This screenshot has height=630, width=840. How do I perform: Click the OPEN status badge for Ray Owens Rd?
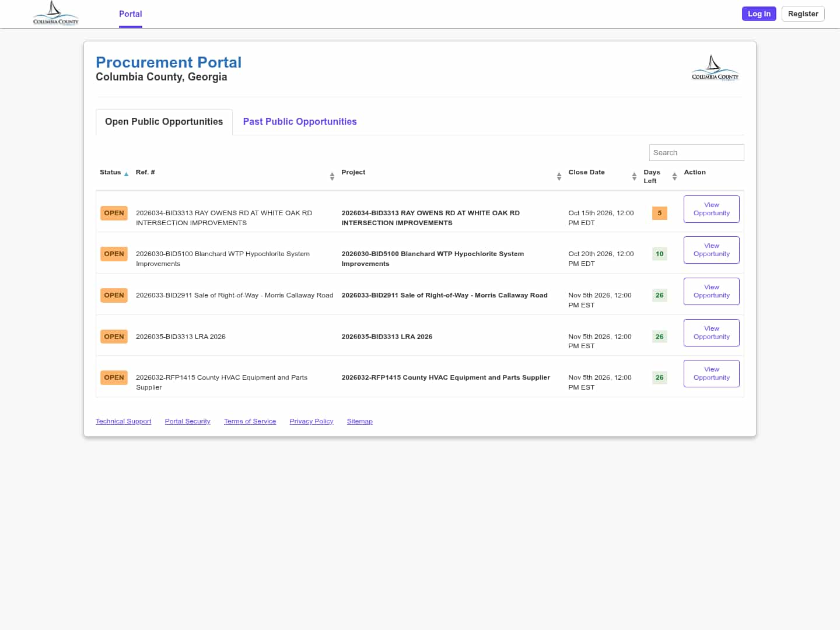pyautogui.click(x=114, y=213)
